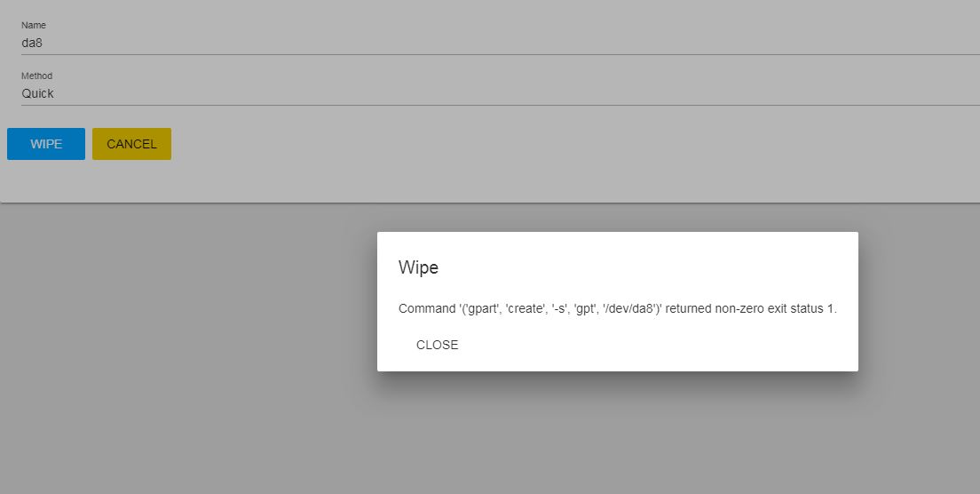Click the blue WIPE button
980x494 pixels.
pos(46,144)
